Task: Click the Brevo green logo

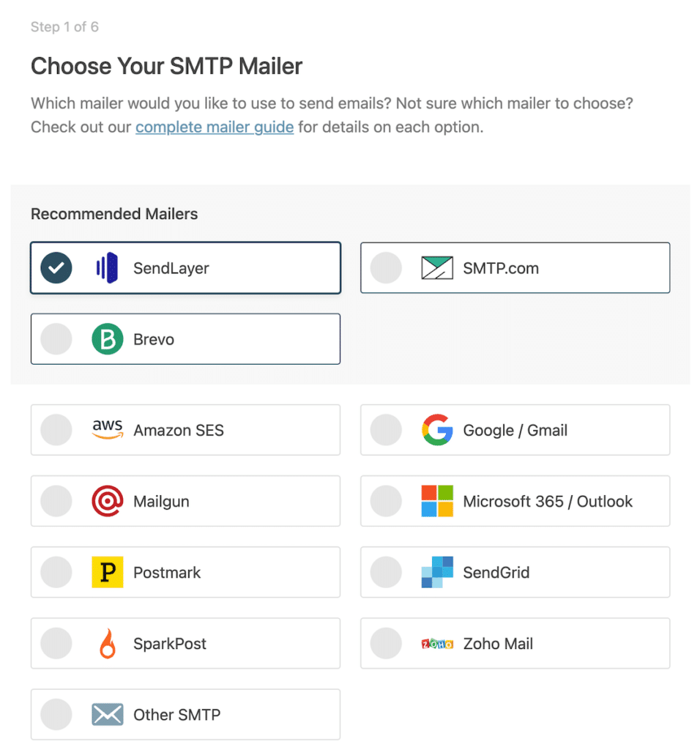Action: tap(107, 338)
